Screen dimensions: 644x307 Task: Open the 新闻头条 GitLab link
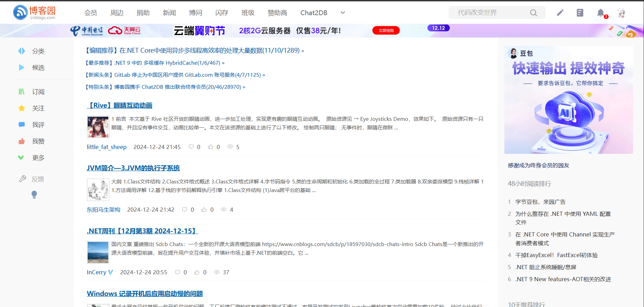(175, 75)
